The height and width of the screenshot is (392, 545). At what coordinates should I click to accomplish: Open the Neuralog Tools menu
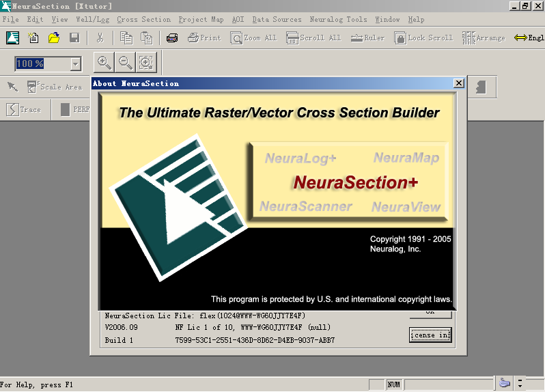coord(338,19)
